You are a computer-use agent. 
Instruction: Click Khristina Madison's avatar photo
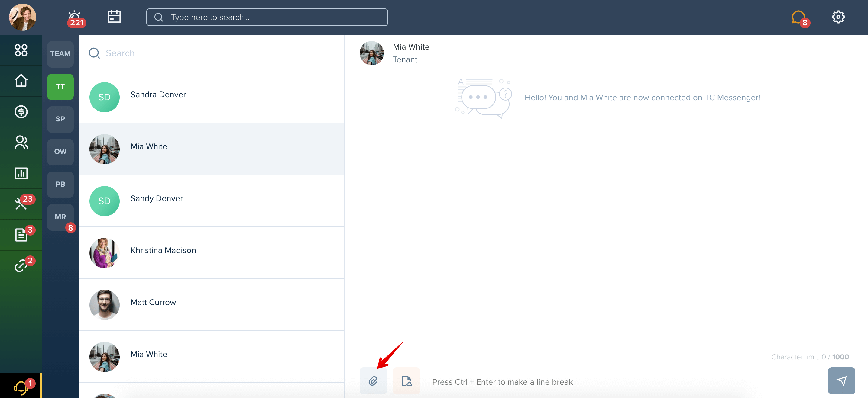(x=105, y=253)
